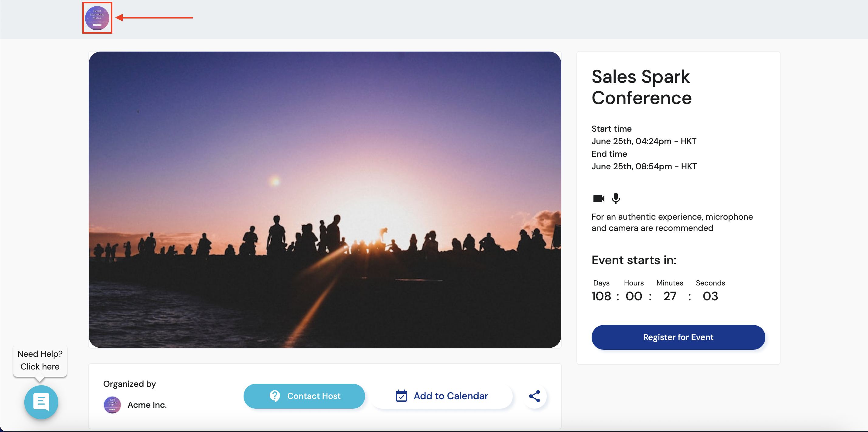Click the question mark icon in Contact Host

coord(275,396)
